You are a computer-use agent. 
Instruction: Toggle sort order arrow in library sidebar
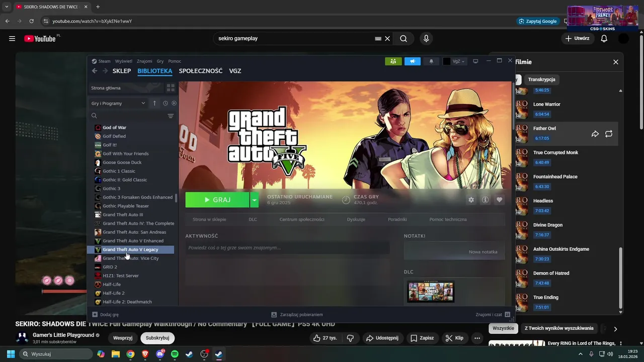(x=154, y=103)
